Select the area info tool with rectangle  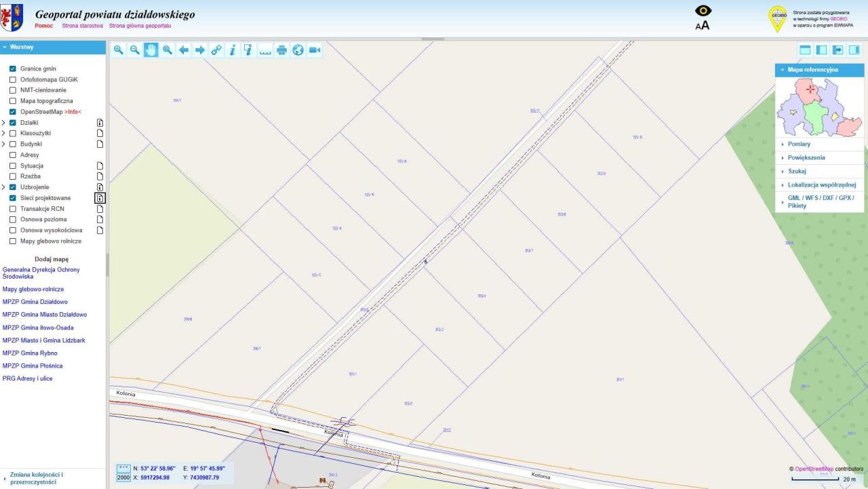pos(249,50)
